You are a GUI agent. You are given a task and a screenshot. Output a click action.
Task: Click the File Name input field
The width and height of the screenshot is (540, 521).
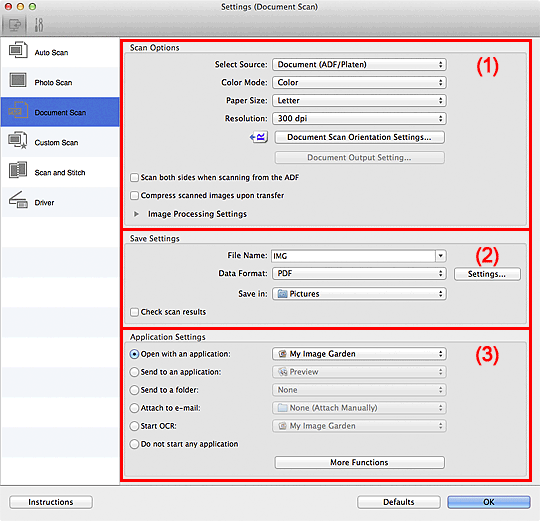point(353,256)
